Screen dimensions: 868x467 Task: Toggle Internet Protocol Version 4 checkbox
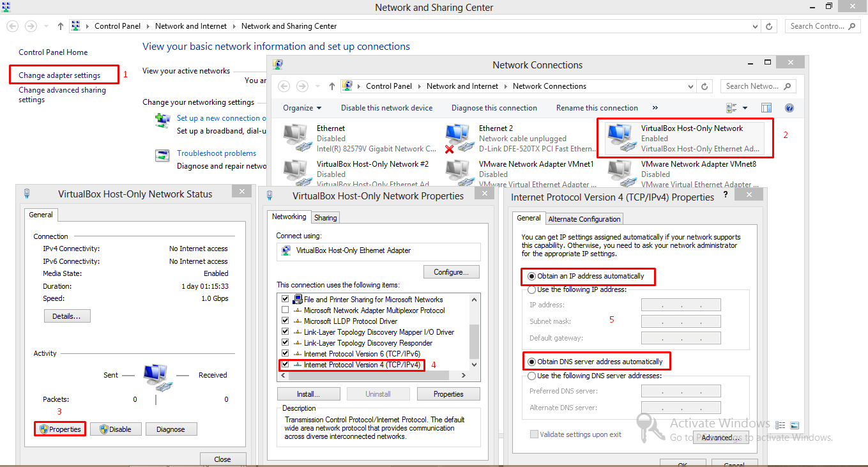pyautogui.click(x=285, y=364)
